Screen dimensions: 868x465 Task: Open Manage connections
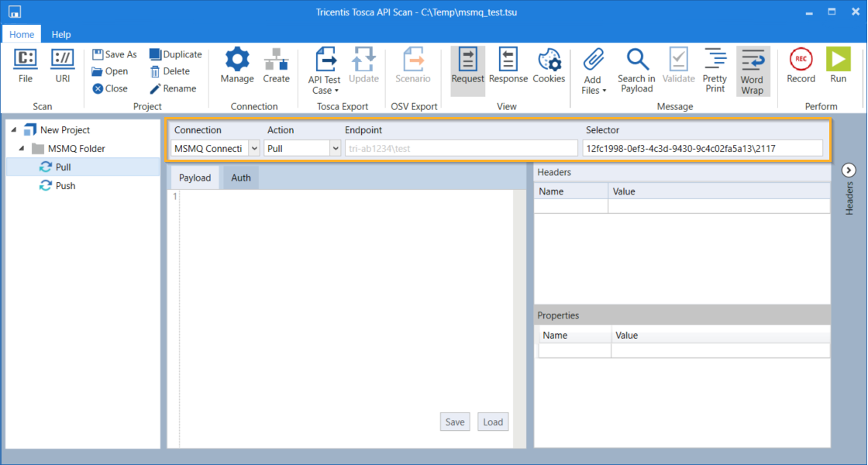[x=236, y=66]
